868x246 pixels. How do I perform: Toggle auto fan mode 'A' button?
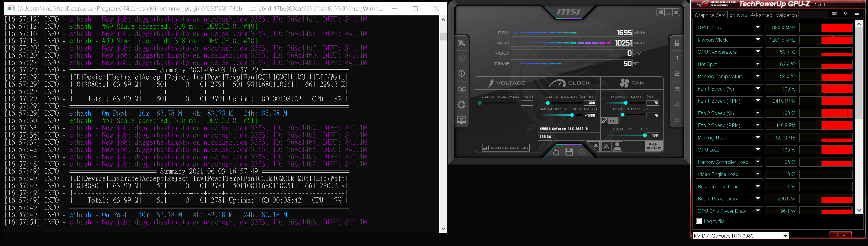coord(606,146)
